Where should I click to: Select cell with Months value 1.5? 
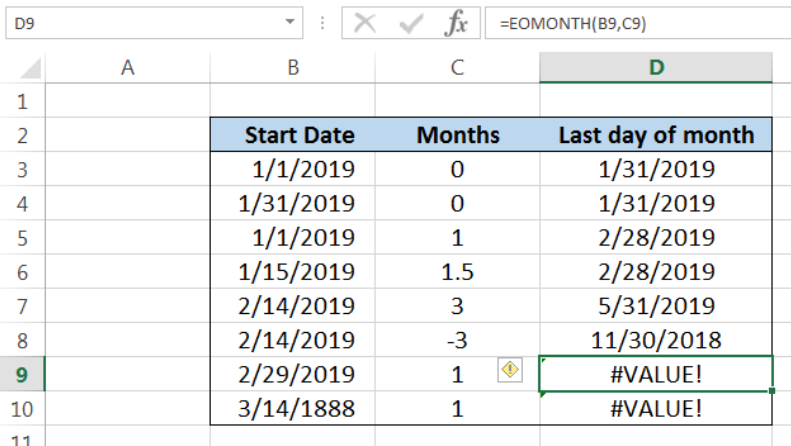click(457, 272)
